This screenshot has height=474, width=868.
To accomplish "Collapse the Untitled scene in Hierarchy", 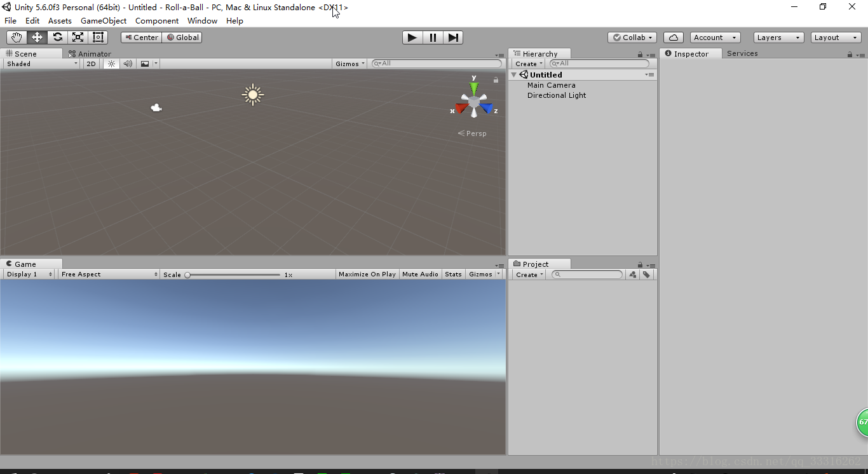I will [514, 75].
